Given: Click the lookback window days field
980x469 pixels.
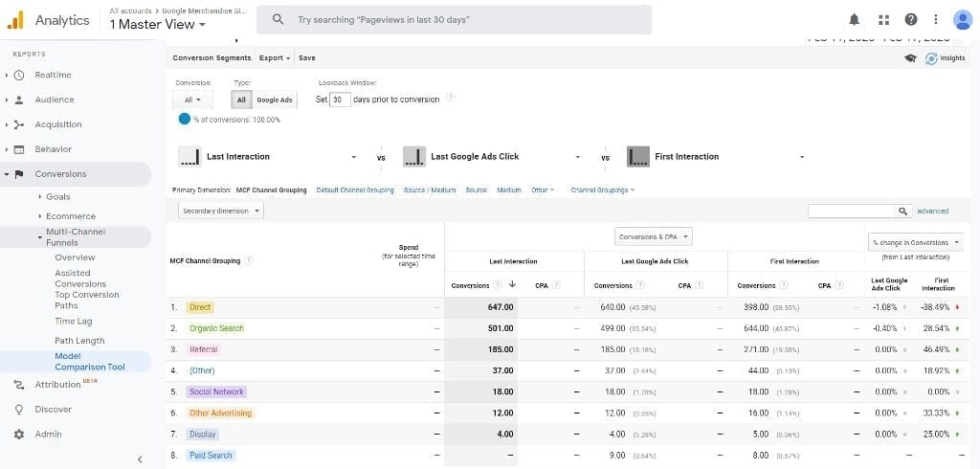Looking at the screenshot, I should pos(340,100).
